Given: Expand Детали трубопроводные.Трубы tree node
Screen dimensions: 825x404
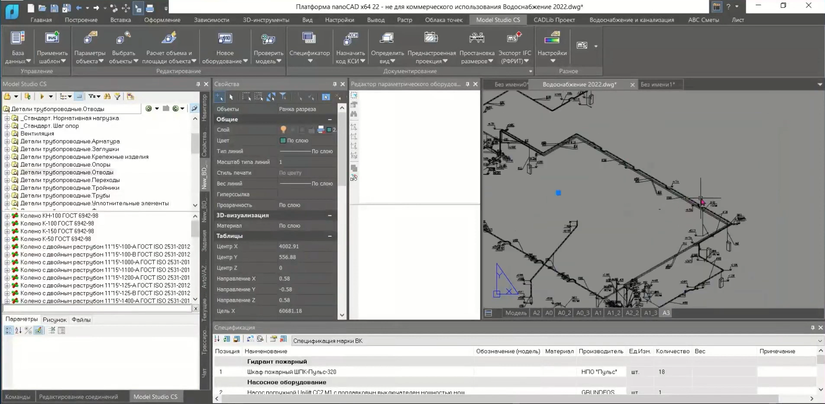Looking at the screenshot, I should coord(7,195).
